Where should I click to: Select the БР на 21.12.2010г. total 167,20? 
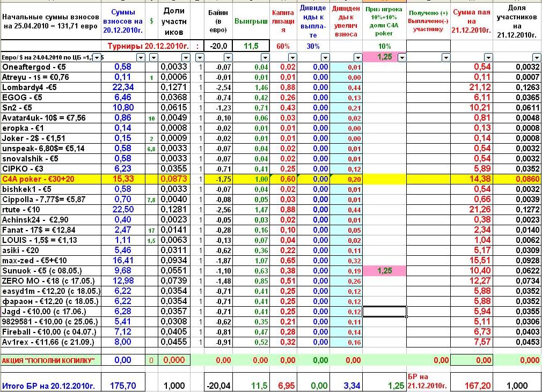(472, 383)
